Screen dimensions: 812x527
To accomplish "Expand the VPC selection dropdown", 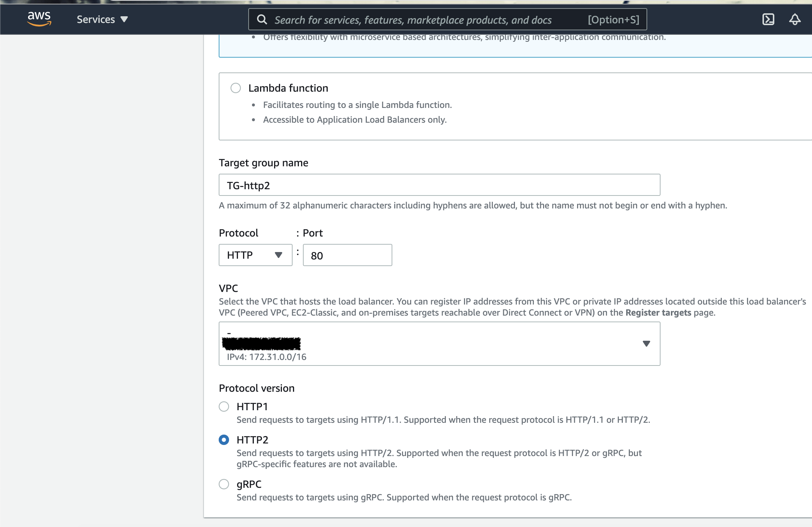I will click(439, 344).
